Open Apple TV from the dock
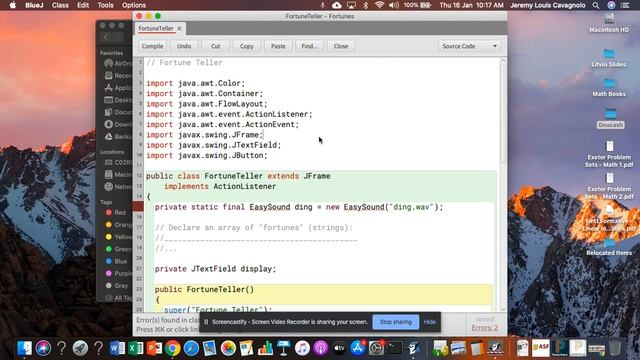This screenshot has height=360, width=640. 339,348
